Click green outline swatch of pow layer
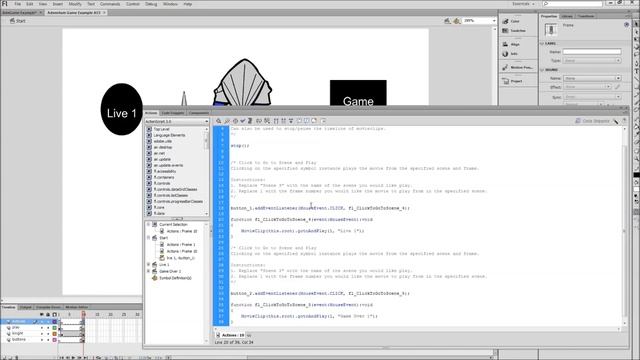640x360 pixels. (x=54, y=327)
